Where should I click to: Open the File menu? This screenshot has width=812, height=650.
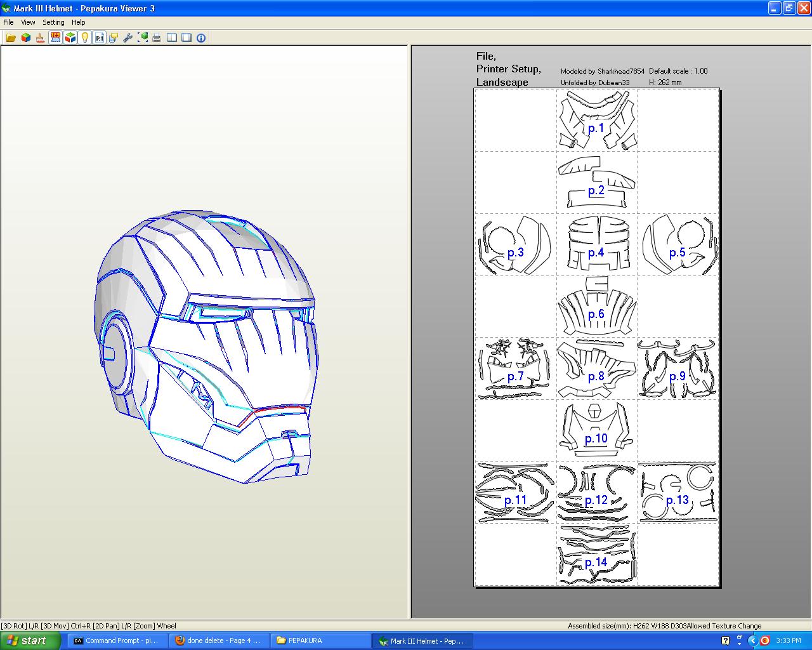[8, 22]
